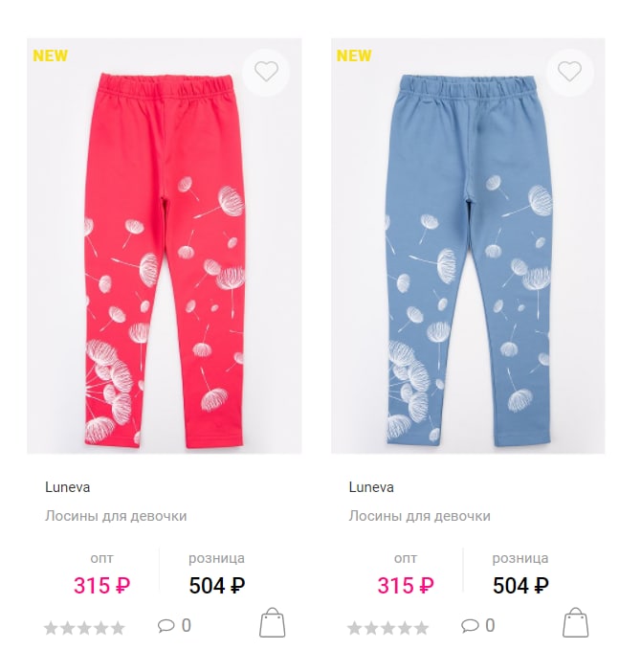Viewport: 619px width, 672px height.
Task: Click the NEW badge on blue leggings
Action: click(354, 56)
